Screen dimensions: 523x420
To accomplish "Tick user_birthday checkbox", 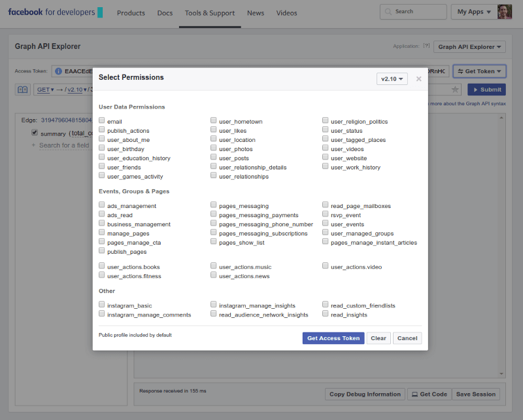I will pyautogui.click(x=102, y=148).
